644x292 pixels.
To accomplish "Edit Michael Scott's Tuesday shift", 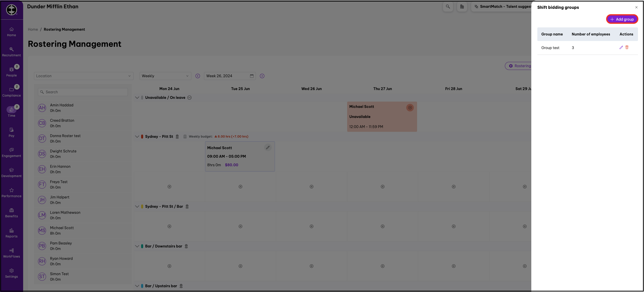I will [268, 148].
